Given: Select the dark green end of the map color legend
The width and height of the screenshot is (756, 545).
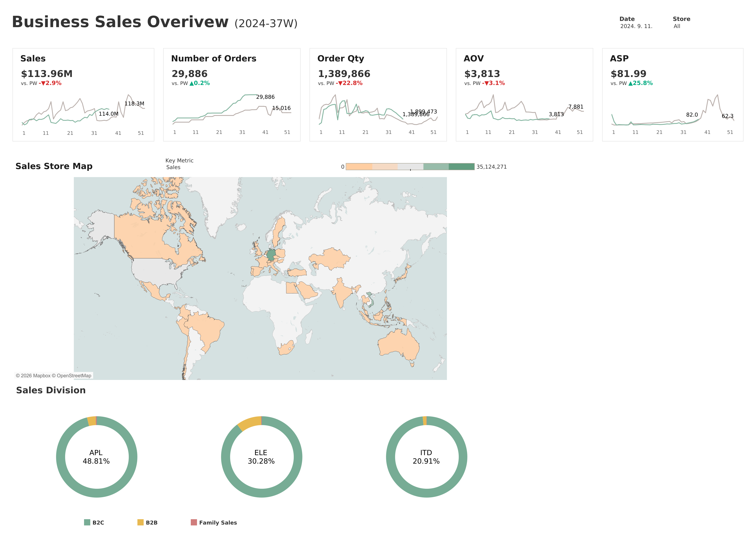Looking at the screenshot, I should pos(461,167).
